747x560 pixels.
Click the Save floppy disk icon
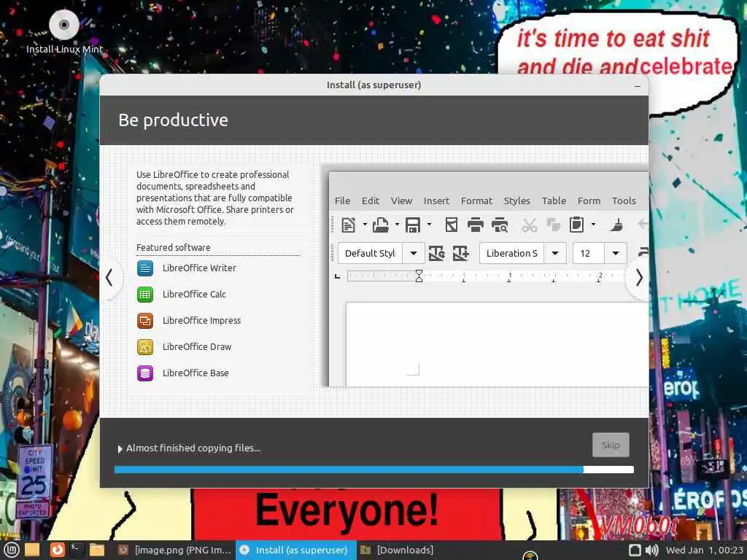coord(413,225)
